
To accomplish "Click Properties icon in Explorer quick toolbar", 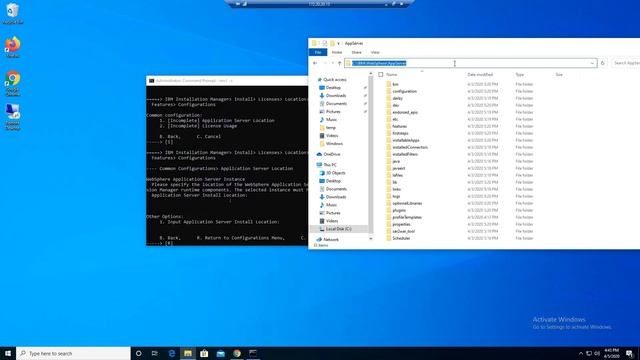I will point(325,43).
